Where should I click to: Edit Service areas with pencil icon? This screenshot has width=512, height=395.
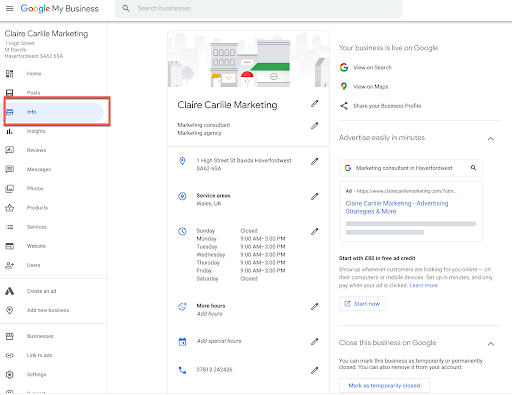[315, 196]
